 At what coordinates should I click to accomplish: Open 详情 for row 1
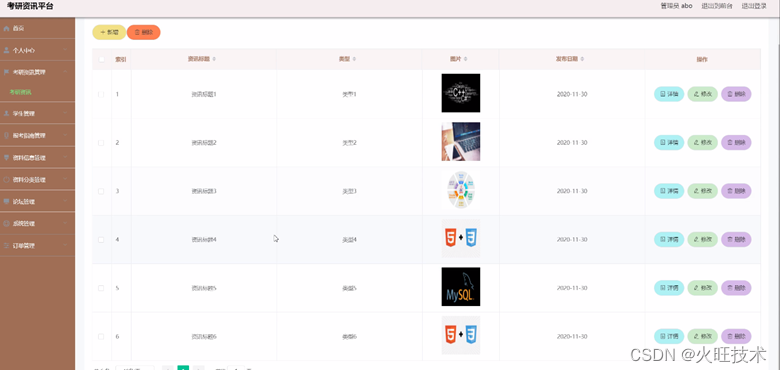669,94
